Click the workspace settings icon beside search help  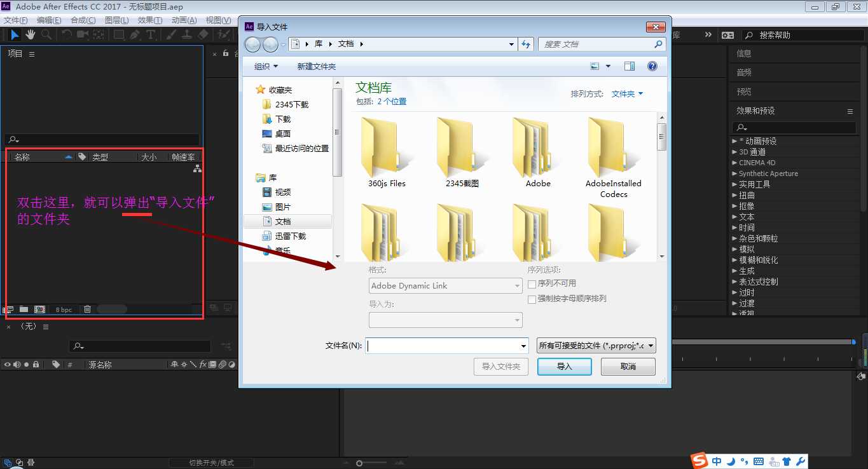727,35
